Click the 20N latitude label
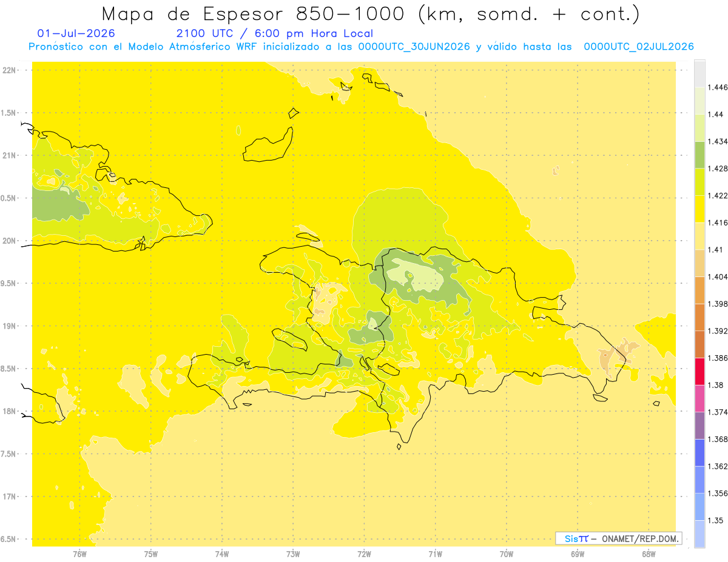The width and height of the screenshot is (728, 562). click(9, 241)
